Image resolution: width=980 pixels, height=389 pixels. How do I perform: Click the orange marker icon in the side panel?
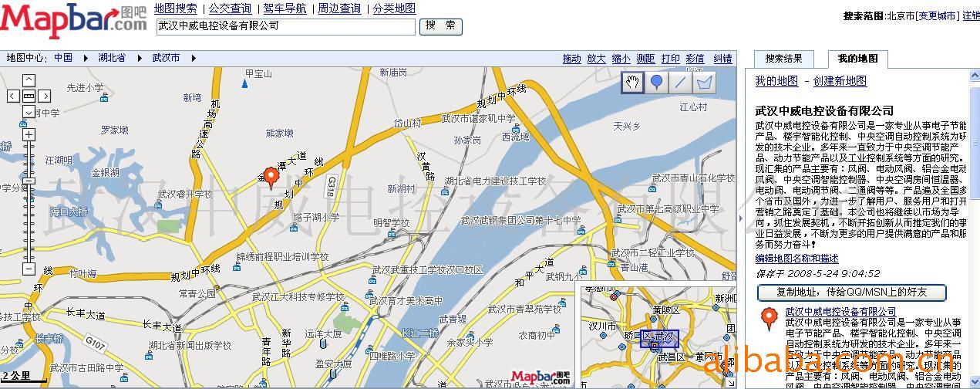769,319
